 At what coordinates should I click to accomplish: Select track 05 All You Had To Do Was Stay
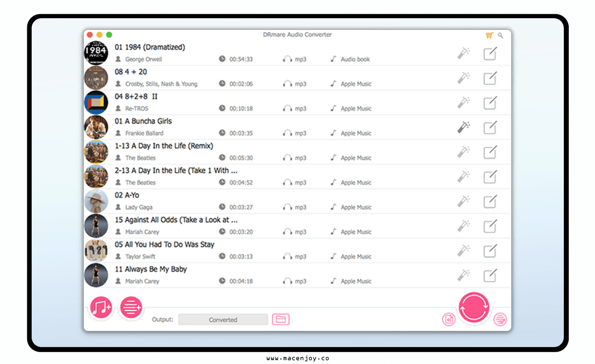click(x=165, y=245)
